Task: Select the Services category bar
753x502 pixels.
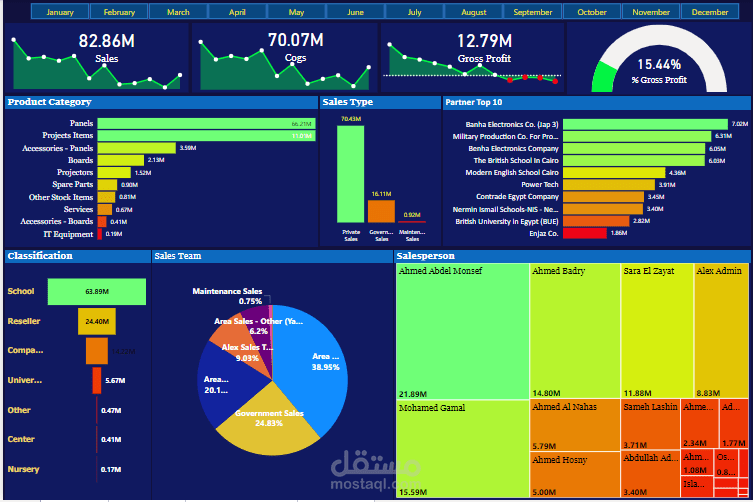Action: [105, 209]
